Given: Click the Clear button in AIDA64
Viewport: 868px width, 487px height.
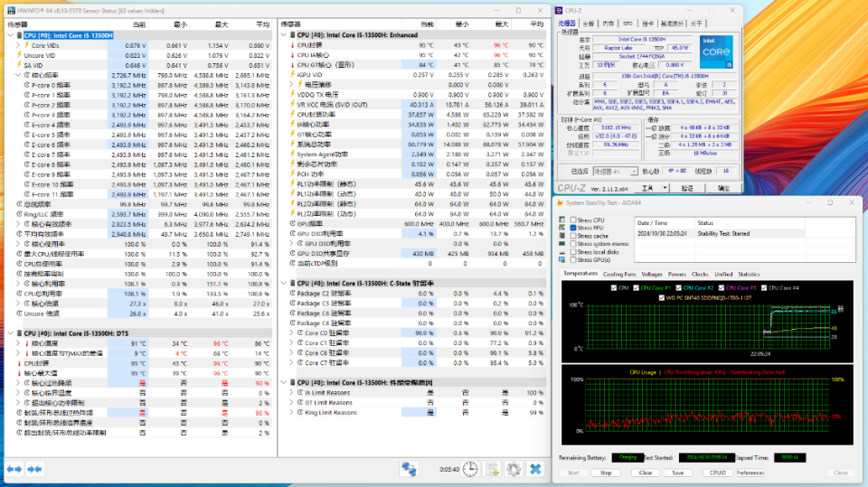Looking at the screenshot, I should coord(646,473).
